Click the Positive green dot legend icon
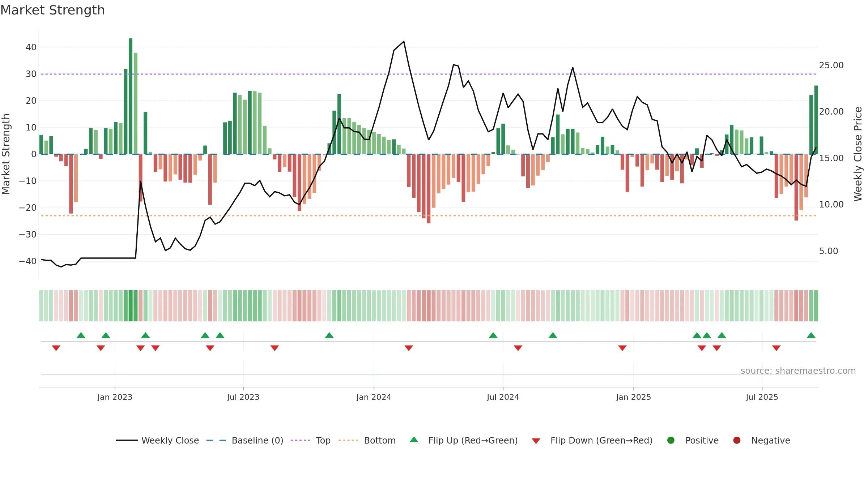The height and width of the screenshot is (488, 868). [x=671, y=440]
